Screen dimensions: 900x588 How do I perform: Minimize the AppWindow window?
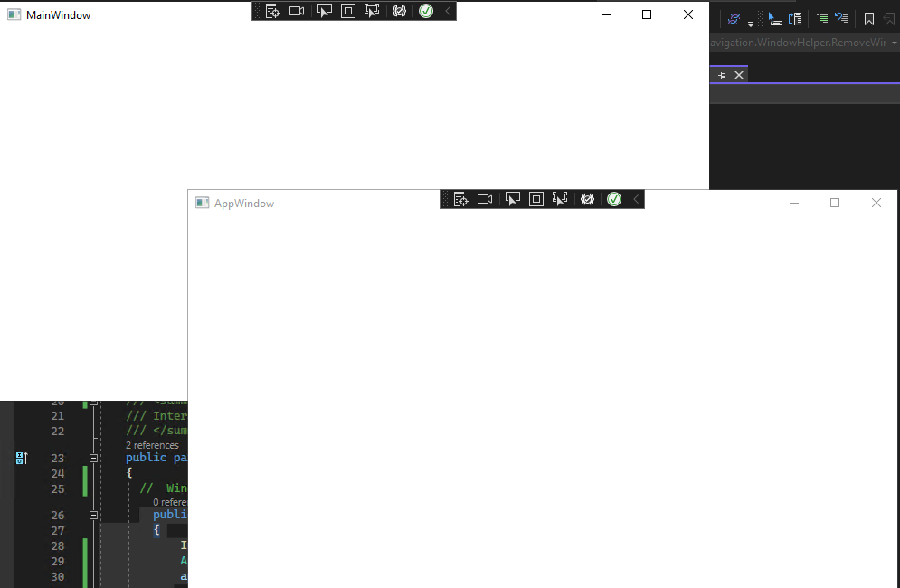click(794, 203)
